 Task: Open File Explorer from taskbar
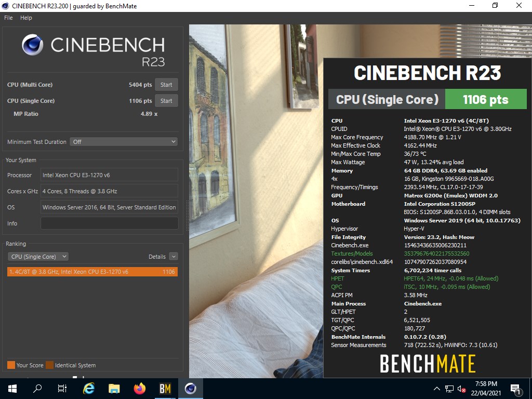(x=114, y=389)
